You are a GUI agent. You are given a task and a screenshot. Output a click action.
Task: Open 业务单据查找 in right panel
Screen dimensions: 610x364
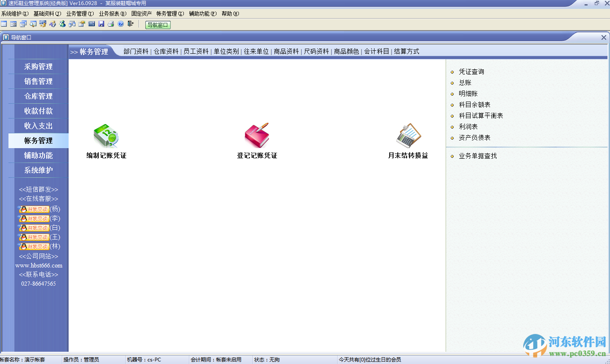[478, 156]
